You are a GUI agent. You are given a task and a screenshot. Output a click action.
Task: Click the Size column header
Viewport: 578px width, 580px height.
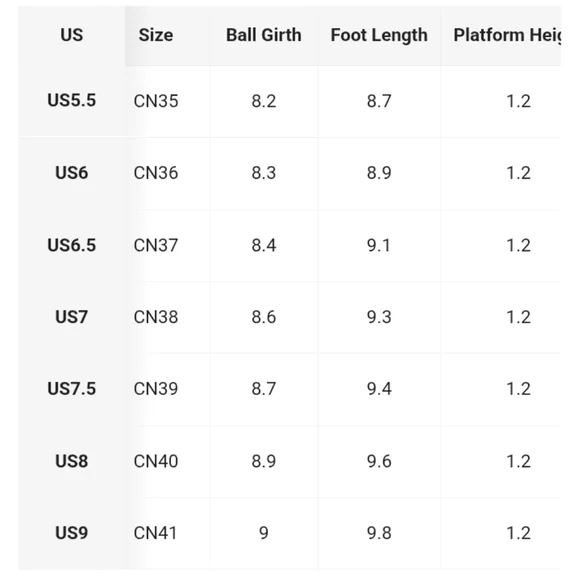(x=156, y=35)
